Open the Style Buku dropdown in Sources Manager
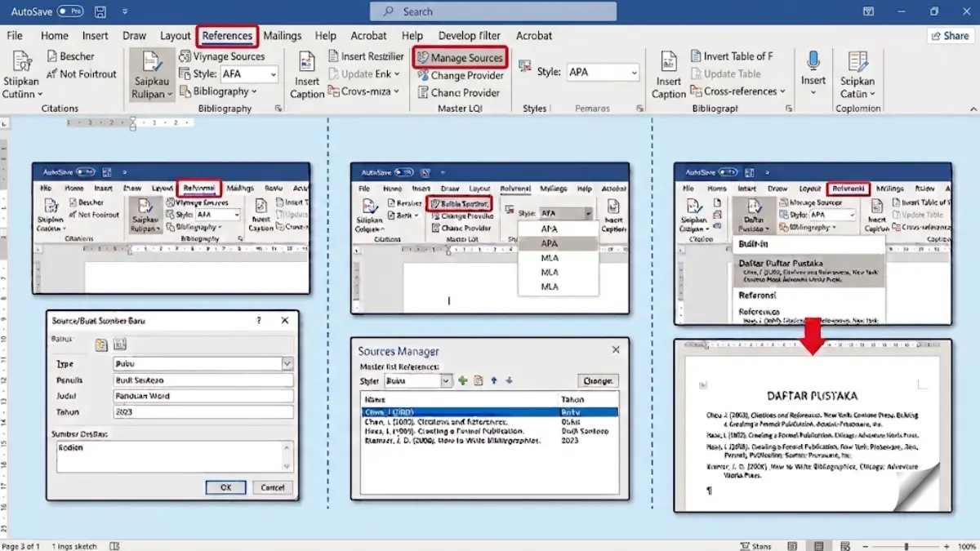Viewport: 980px width, 551px height. [x=446, y=381]
